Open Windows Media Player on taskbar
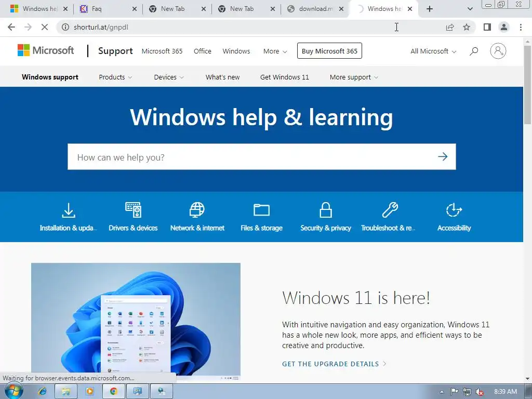Viewport: 532px width, 399px height. click(89, 392)
